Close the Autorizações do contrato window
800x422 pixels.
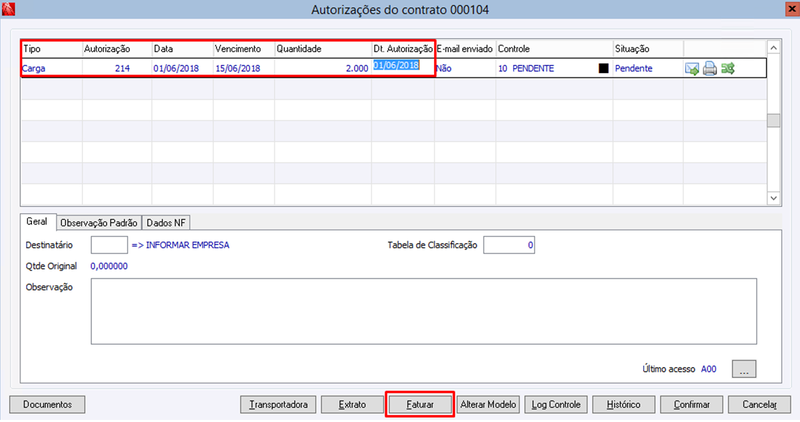click(x=792, y=9)
